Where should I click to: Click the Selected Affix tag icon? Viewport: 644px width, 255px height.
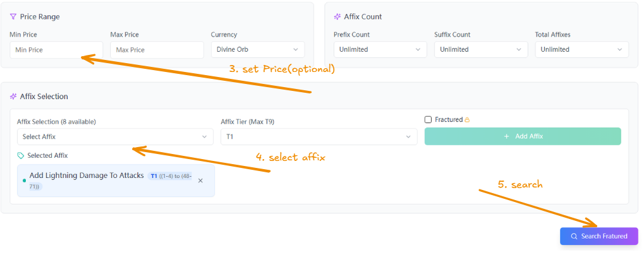click(x=20, y=156)
